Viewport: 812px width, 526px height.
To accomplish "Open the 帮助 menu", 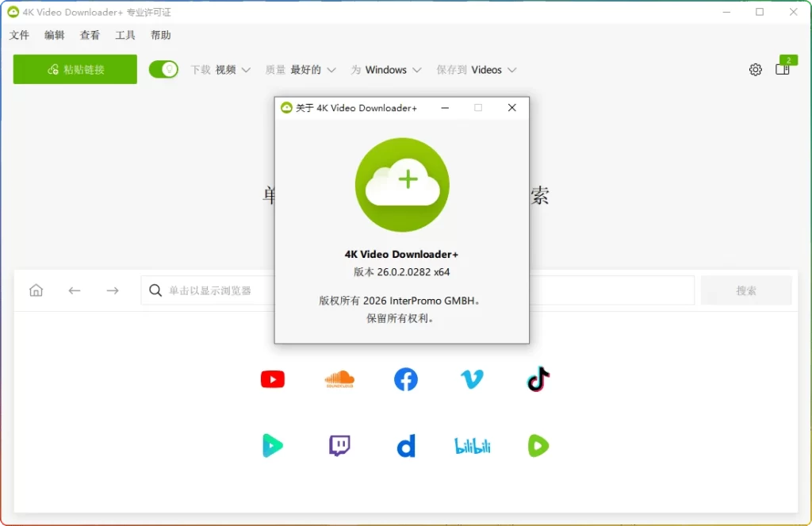I will pyautogui.click(x=159, y=35).
